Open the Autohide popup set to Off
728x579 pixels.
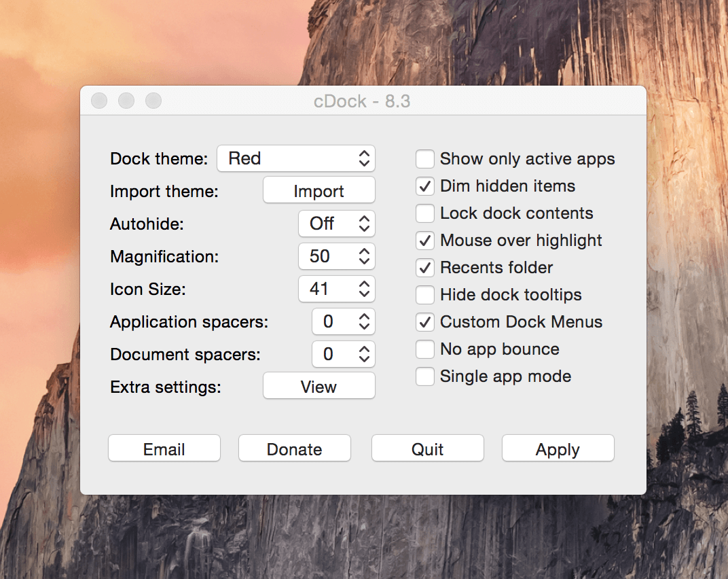[337, 224]
